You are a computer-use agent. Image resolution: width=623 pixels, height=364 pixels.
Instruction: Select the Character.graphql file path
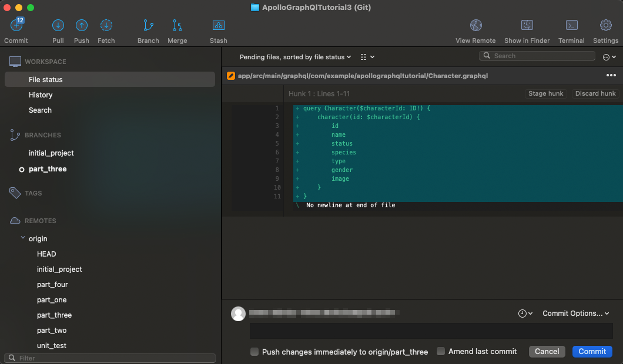click(363, 76)
